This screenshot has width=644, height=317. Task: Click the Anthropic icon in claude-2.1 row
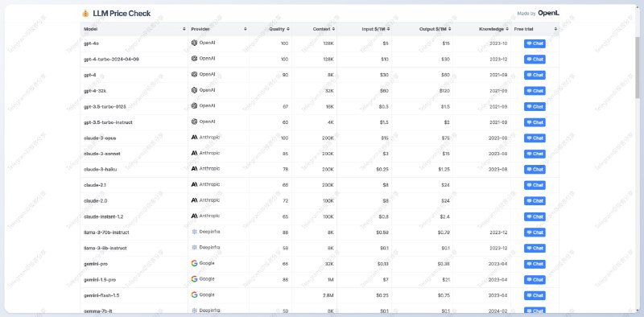pyautogui.click(x=194, y=185)
